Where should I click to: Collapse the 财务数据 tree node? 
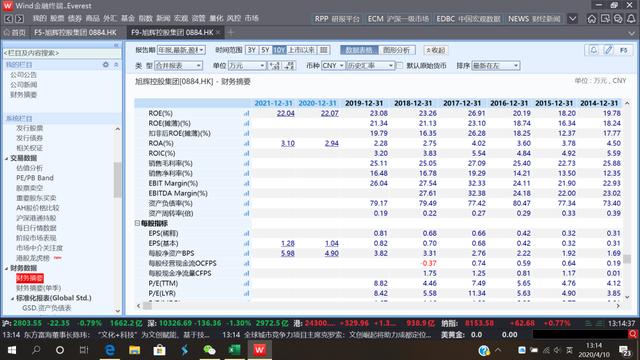click(6, 268)
